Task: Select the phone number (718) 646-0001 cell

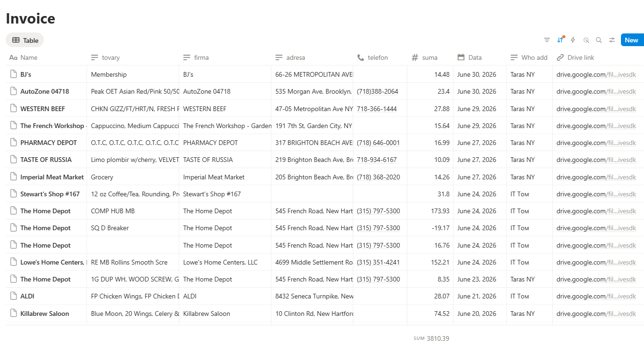Action: (x=380, y=143)
